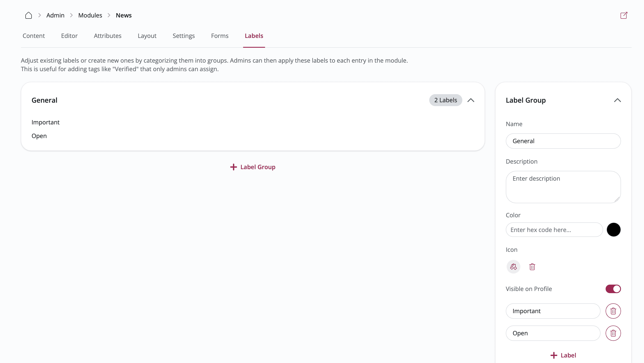The width and height of the screenshot is (644, 363).
Task: Delete the Important label
Action: [613, 311]
